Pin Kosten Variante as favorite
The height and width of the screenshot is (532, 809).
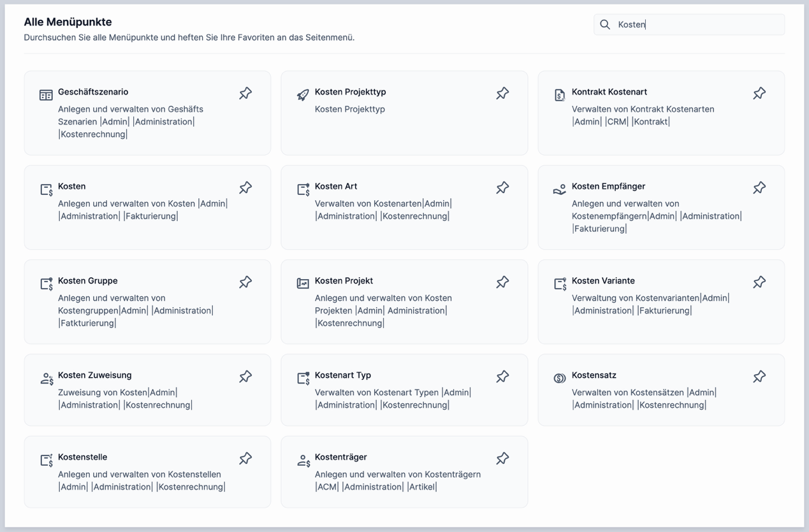(x=759, y=281)
